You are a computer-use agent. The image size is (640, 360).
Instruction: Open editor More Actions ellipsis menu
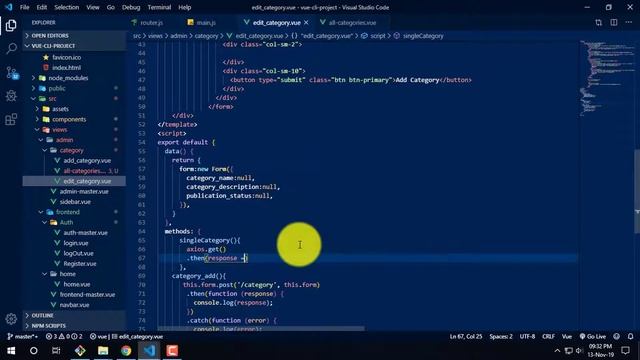click(629, 22)
